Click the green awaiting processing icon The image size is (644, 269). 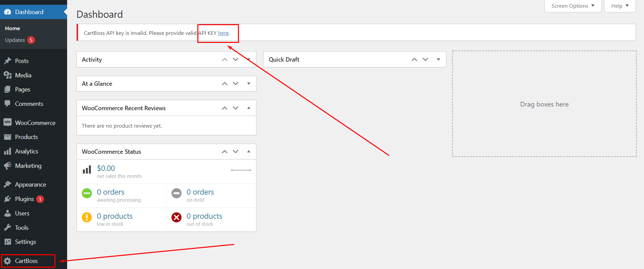(87, 193)
